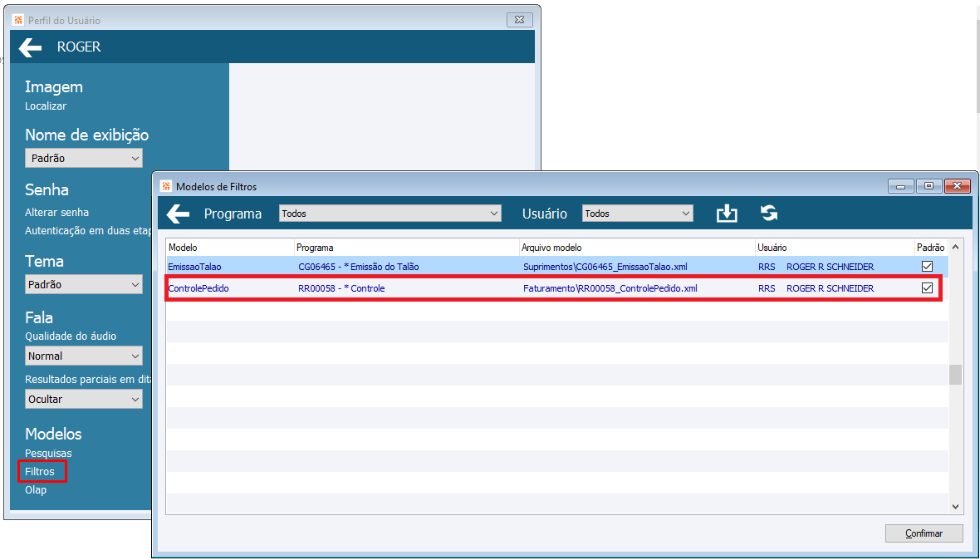Viewport: 980px width, 560px height.
Task: Click the models list scrollbar thumb
Action: tap(955, 375)
